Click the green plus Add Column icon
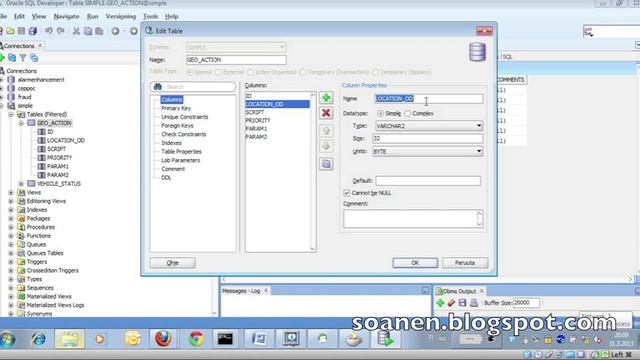640x360 pixels. pos(326,98)
